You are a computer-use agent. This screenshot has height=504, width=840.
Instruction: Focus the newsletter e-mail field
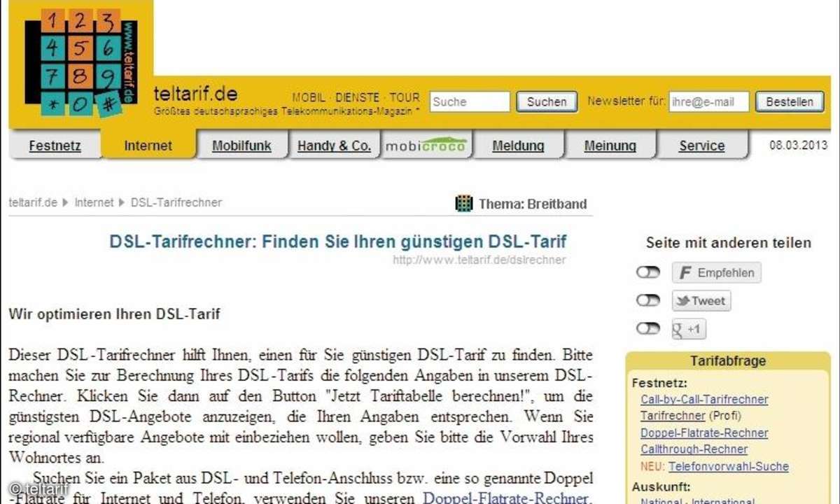click(709, 101)
